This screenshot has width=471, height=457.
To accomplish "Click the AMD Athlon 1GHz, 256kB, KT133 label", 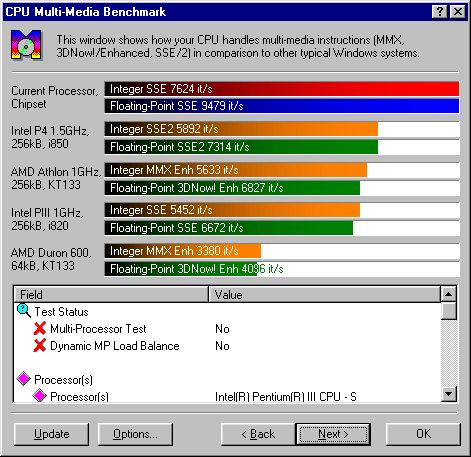I will [56, 178].
